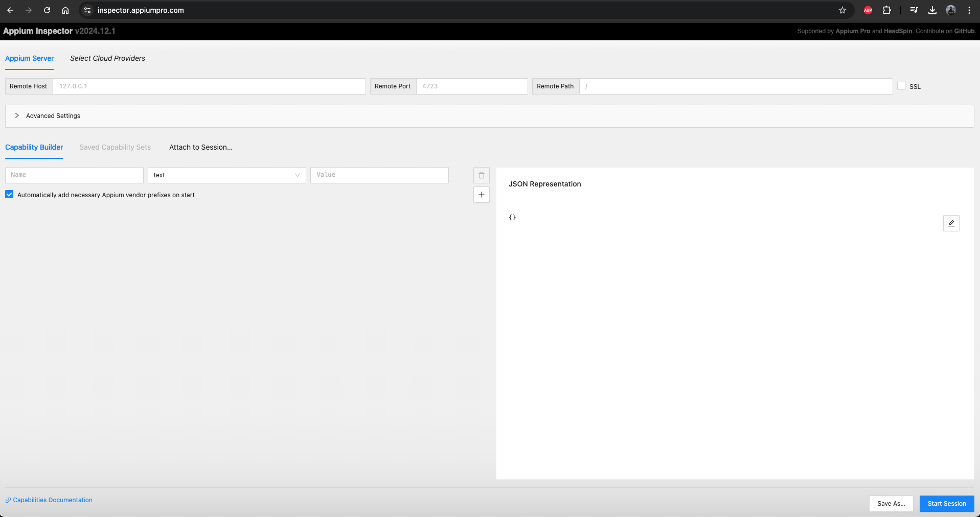
Task: Click the Adblock extension icon
Action: pos(868,10)
